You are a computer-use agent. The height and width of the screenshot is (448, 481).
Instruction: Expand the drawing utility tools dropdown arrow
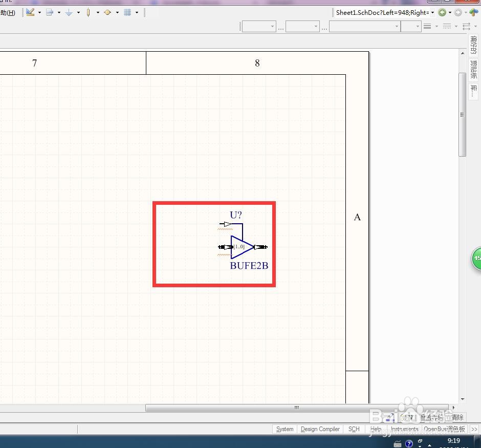39,13
